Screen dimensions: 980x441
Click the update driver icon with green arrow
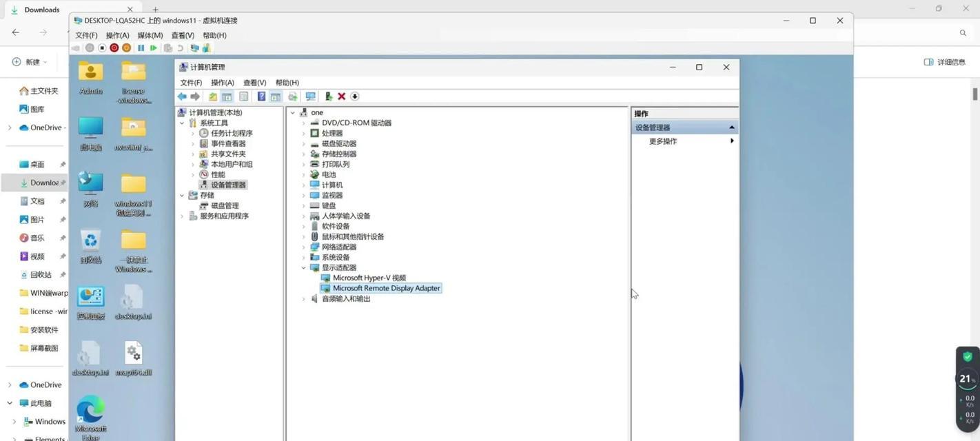pyautogui.click(x=328, y=96)
